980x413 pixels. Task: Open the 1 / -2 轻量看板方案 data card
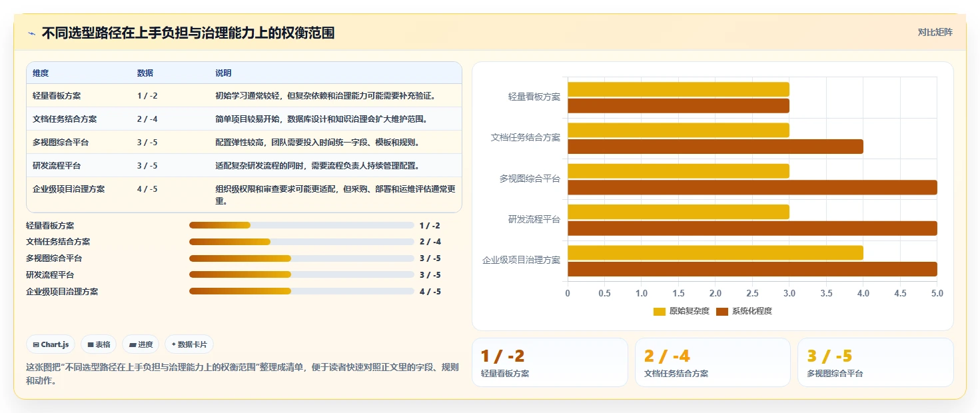(x=550, y=362)
